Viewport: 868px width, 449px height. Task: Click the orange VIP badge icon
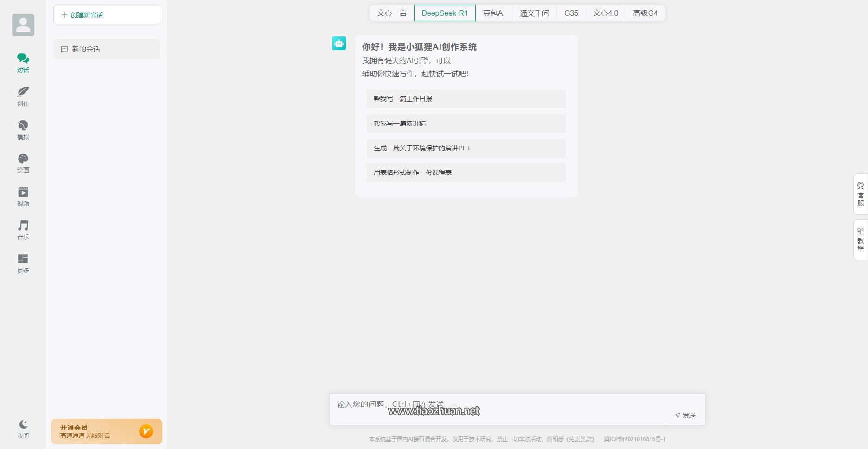click(146, 431)
